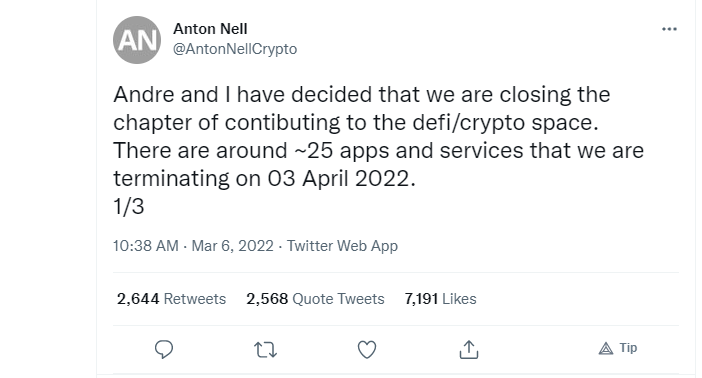Click the triangle Tip icon

[606, 348]
